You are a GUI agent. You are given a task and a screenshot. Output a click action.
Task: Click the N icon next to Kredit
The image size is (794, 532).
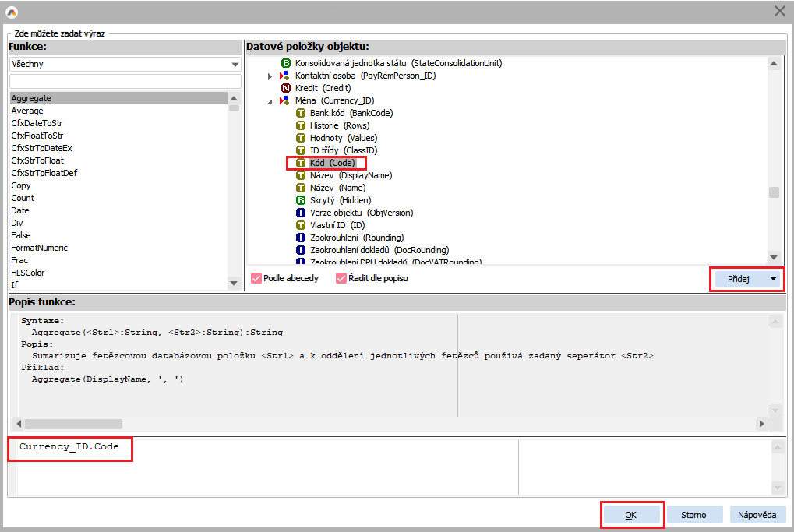pos(286,88)
